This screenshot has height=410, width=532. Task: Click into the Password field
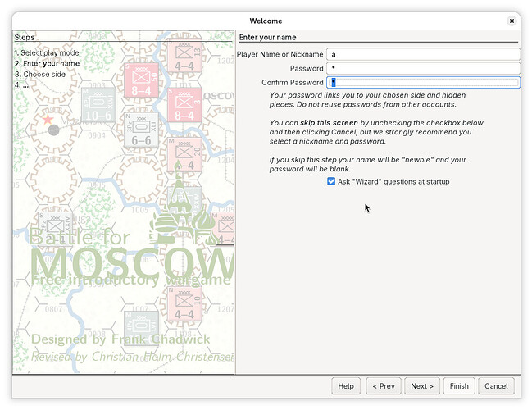point(423,68)
